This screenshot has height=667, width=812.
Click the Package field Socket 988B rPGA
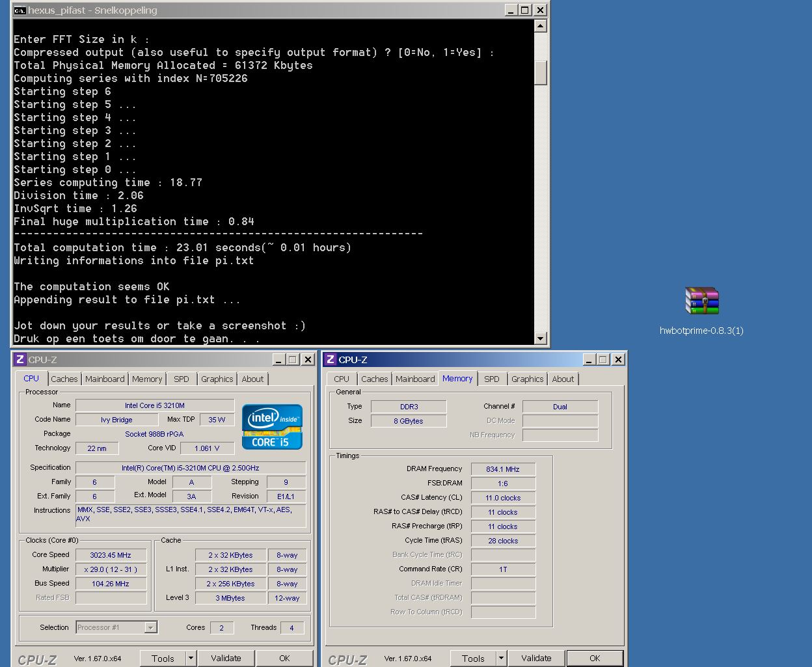pyautogui.click(x=155, y=434)
